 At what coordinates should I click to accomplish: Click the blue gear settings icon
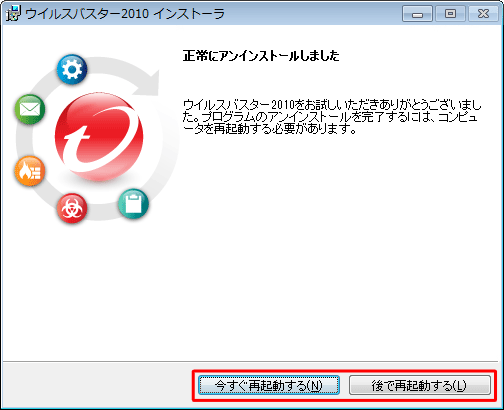(x=72, y=69)
